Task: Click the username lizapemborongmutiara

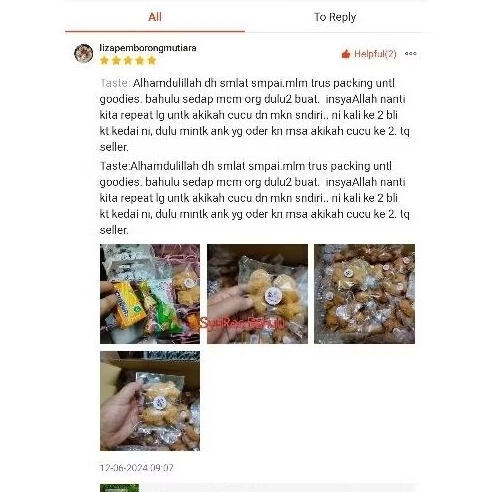Action: pyautogui.click(x=148, y=48)
